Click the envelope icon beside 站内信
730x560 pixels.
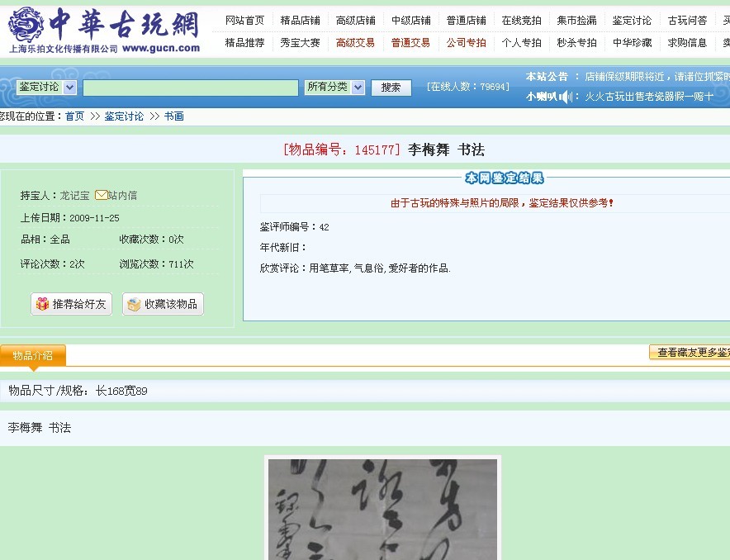point(101,196)
